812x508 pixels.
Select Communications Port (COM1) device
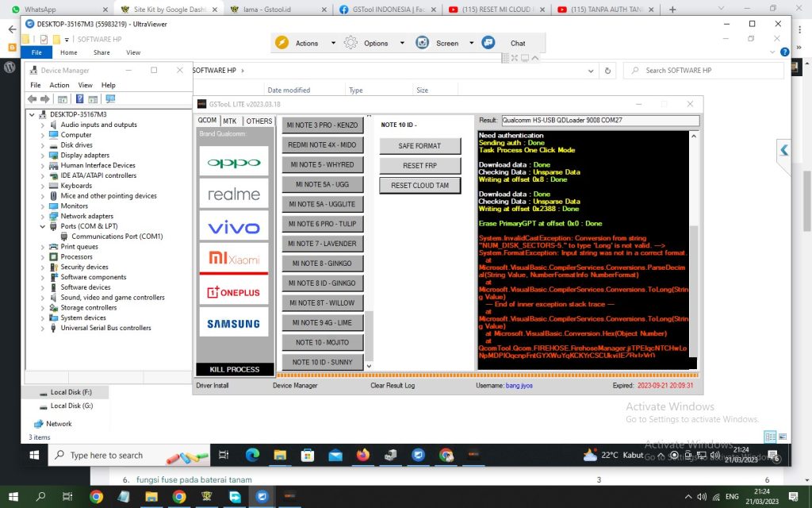click(117, 237)
